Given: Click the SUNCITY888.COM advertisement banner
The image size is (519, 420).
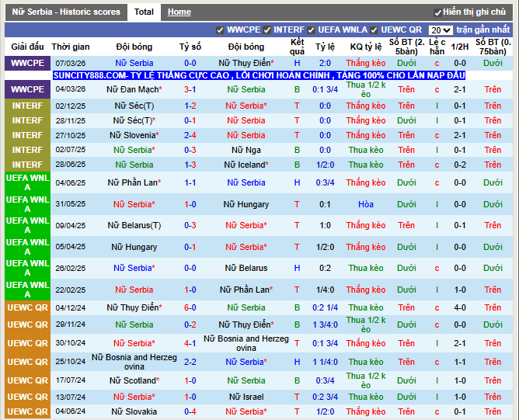Looking at the screenshot, I should pos(259,75).
